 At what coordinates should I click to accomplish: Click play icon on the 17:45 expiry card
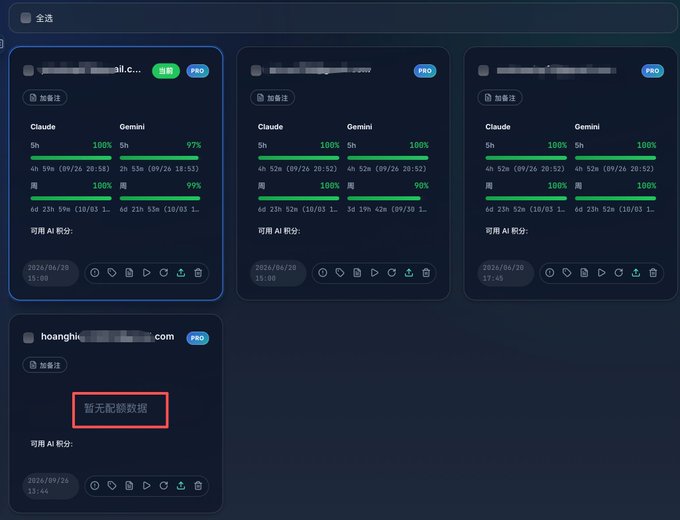pos(602,273)
